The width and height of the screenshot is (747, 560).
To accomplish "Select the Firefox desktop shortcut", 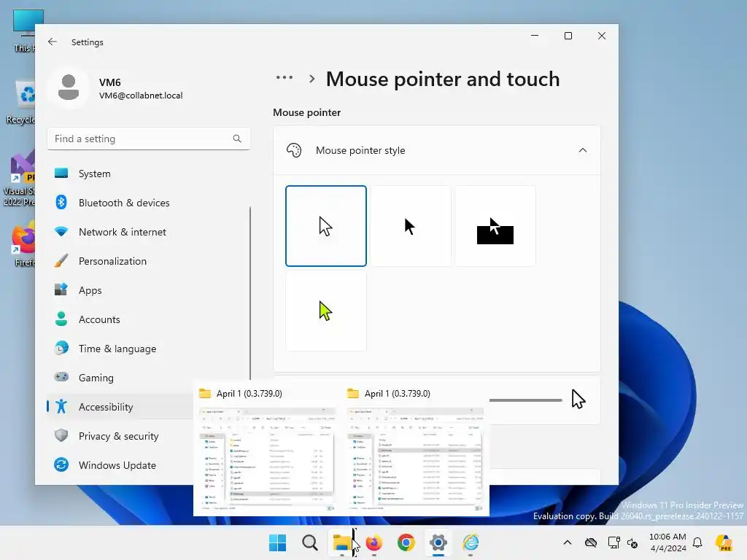I will click(23, 244).
